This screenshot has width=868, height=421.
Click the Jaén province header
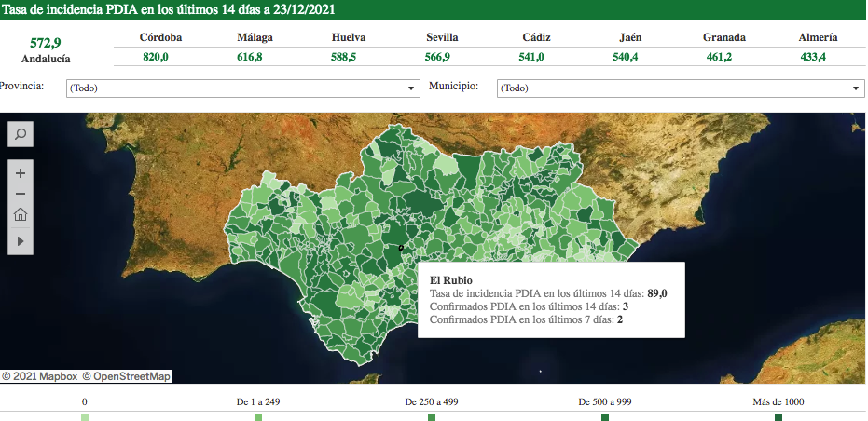[x=629, y=37]
